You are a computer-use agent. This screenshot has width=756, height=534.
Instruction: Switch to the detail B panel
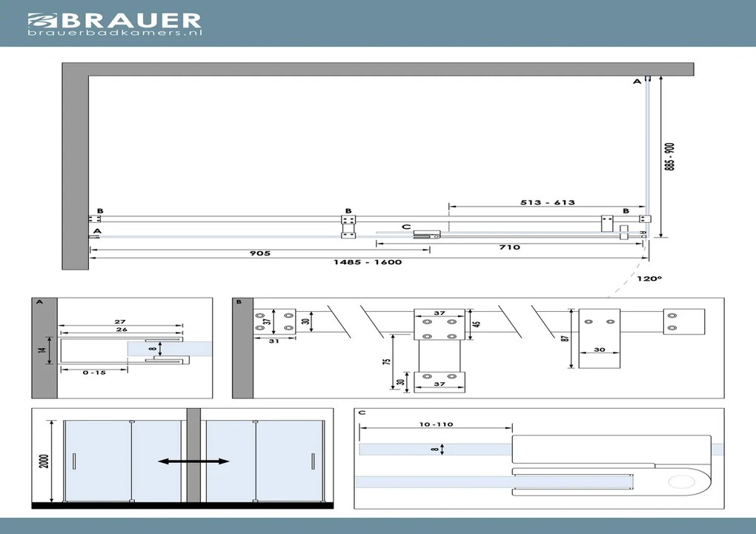(238, 301)
